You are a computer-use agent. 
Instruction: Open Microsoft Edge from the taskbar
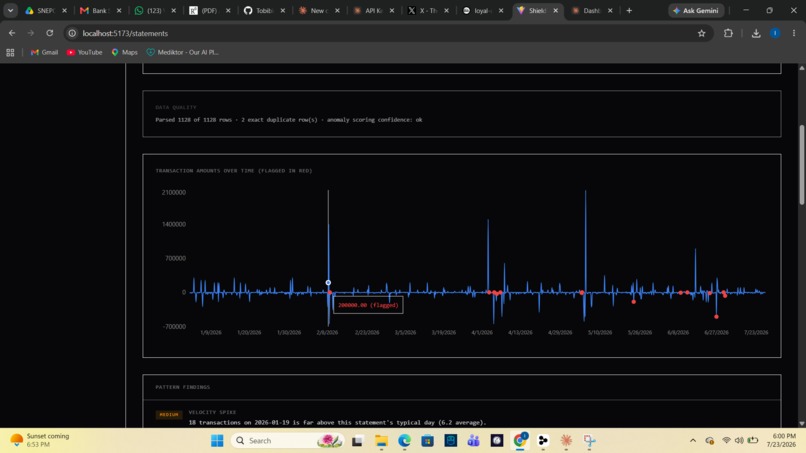pyautogui.click(x=404, y=441)
